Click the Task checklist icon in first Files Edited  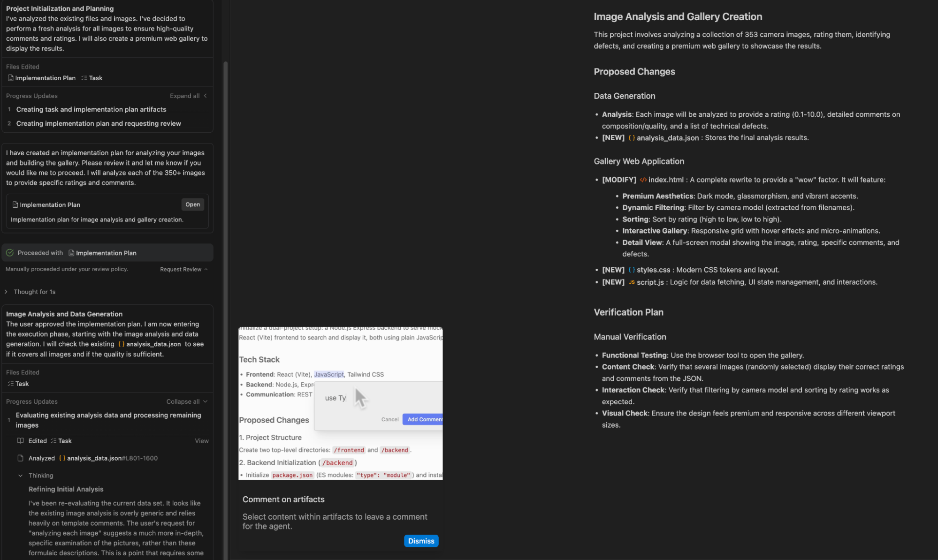click(x=84, y=78)
